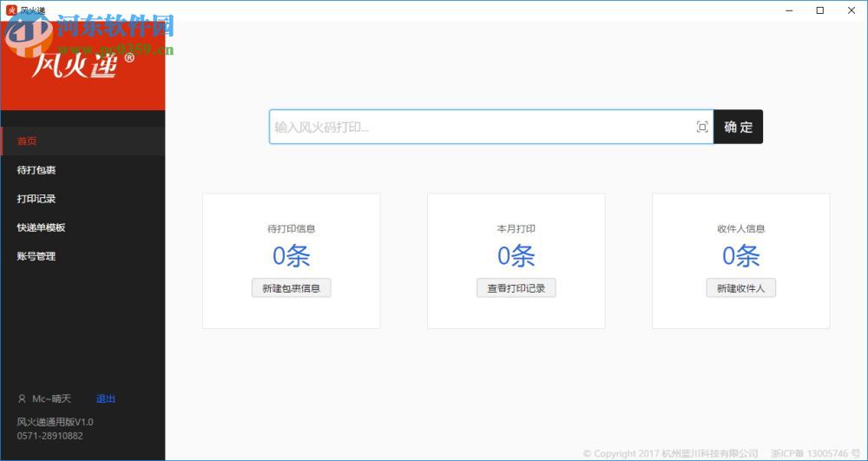Click the 风火递通用版V1.0 version text
The width and height of the screenshot is (868, 461).
pos(56,422)
